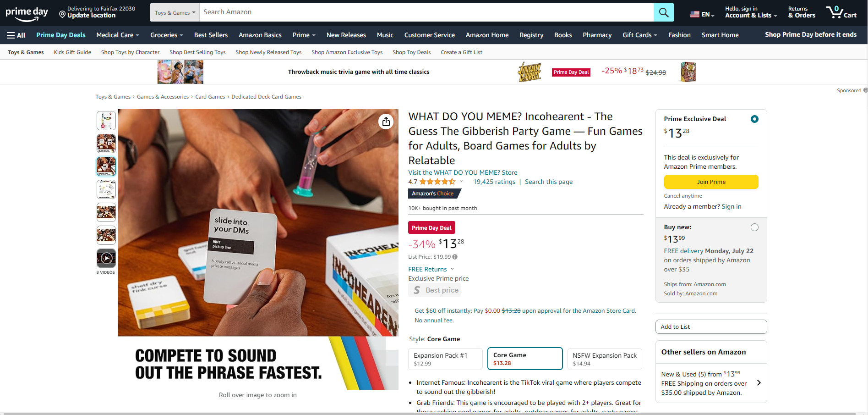Go to Shop Toy Deals tab
Screen dimensions: 868x415
[x=411, y=52]
